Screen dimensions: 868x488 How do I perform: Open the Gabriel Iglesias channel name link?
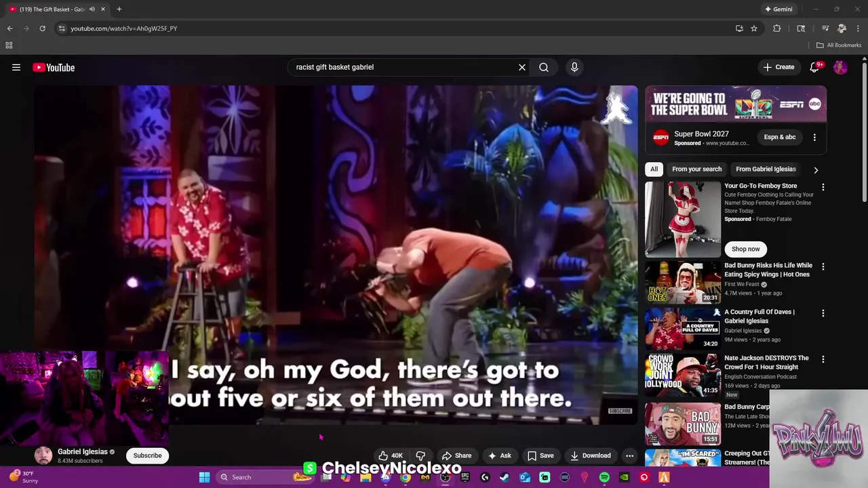pyautogui.click(x=83, y=451)
